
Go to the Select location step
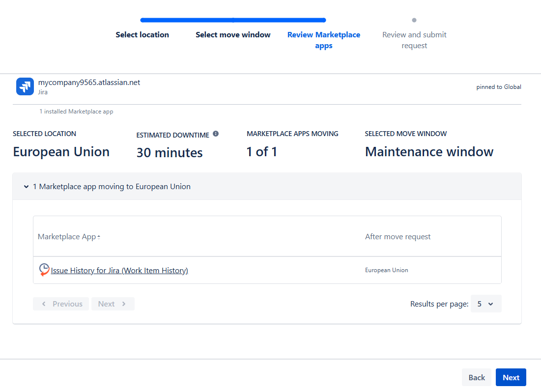click(x=142, y=35)
